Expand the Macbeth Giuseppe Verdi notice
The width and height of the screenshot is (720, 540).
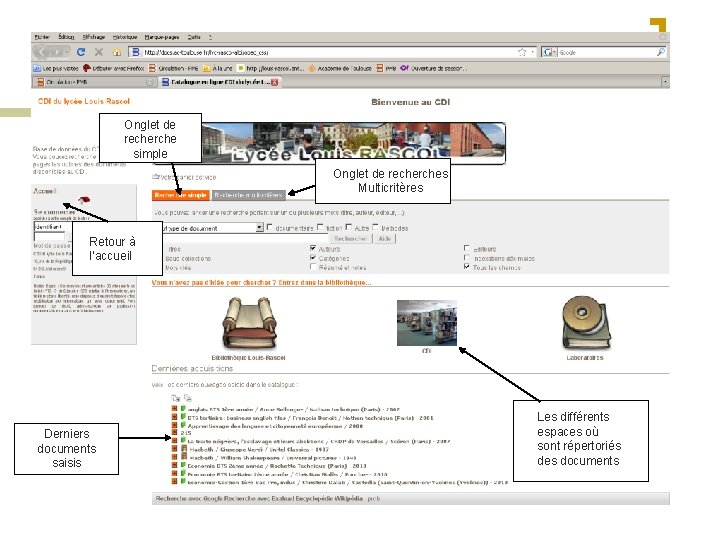point(174,449)
